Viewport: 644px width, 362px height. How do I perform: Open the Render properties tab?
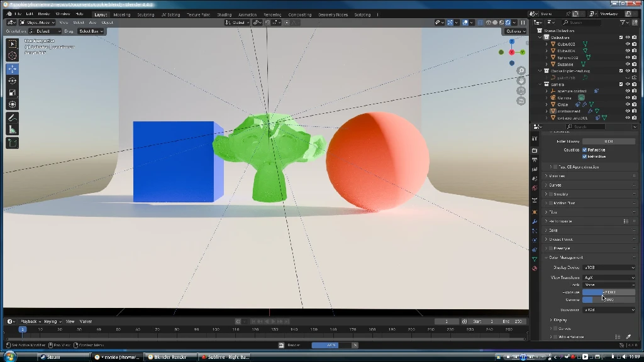[535, 151]
